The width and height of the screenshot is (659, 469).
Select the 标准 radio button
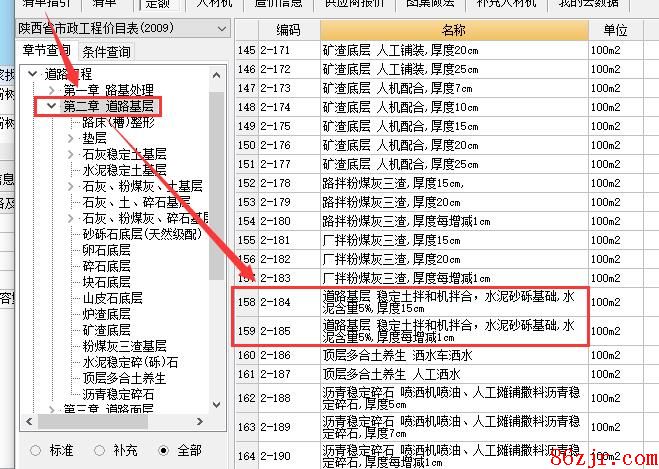click(37, 450)
